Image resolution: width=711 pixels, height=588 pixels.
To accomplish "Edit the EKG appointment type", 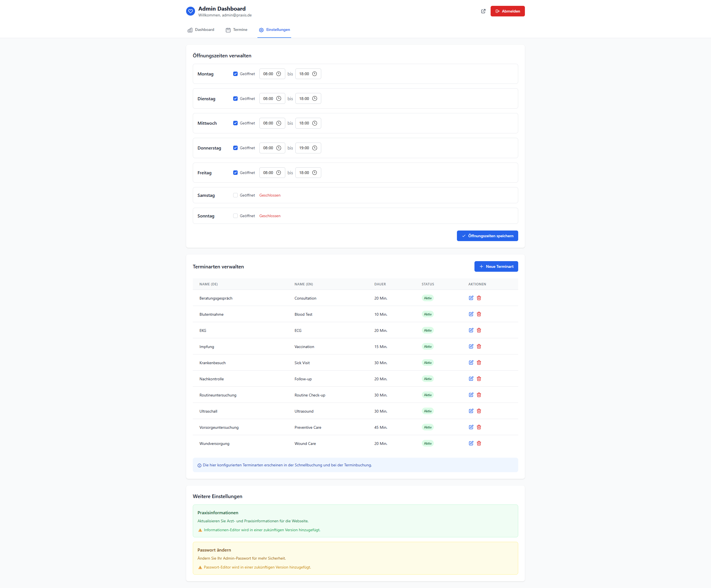I will tap(471, 330).
